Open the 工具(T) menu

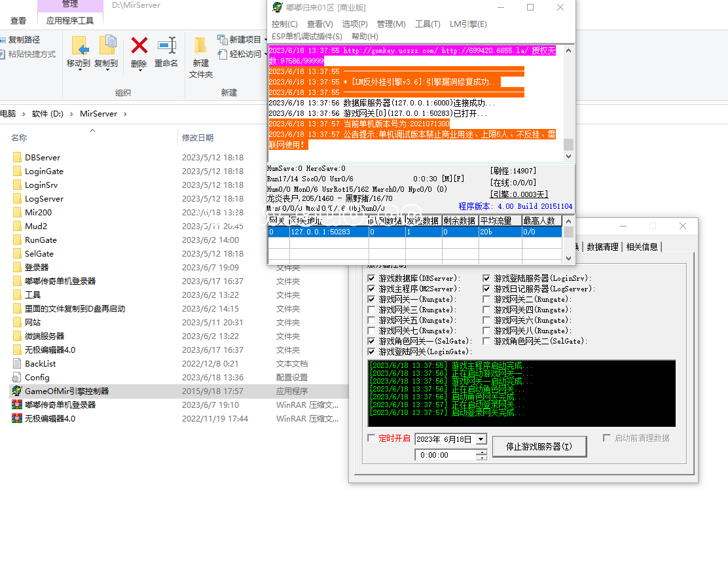point(428,24)
